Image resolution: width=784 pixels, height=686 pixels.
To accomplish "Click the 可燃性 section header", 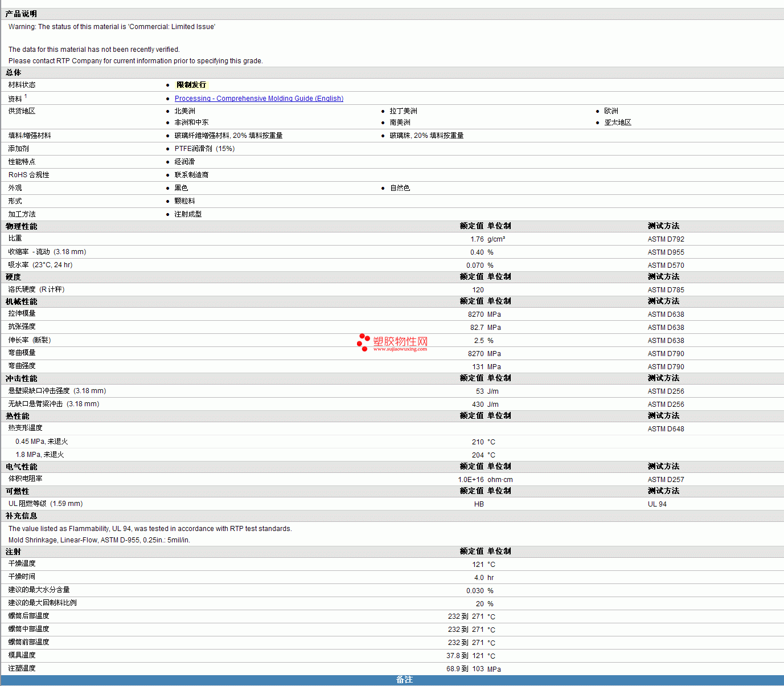I will [x=17, y=491].
